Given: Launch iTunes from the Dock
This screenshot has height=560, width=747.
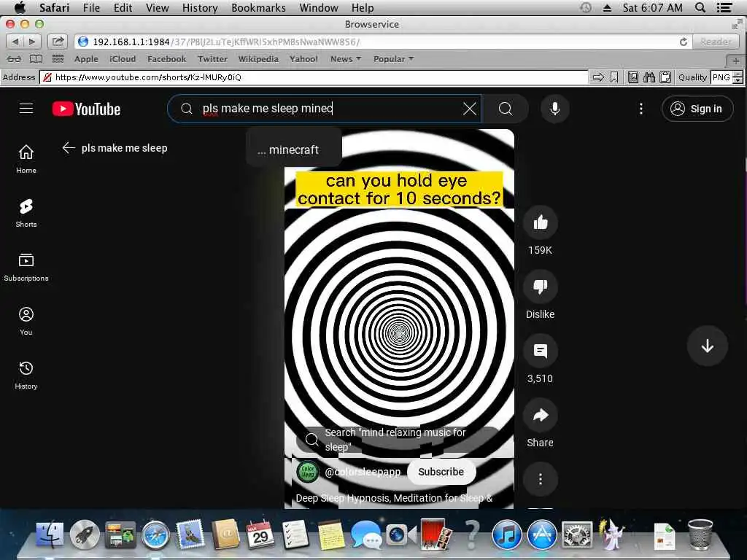Looking at the screenshot, I should point(506,534).
